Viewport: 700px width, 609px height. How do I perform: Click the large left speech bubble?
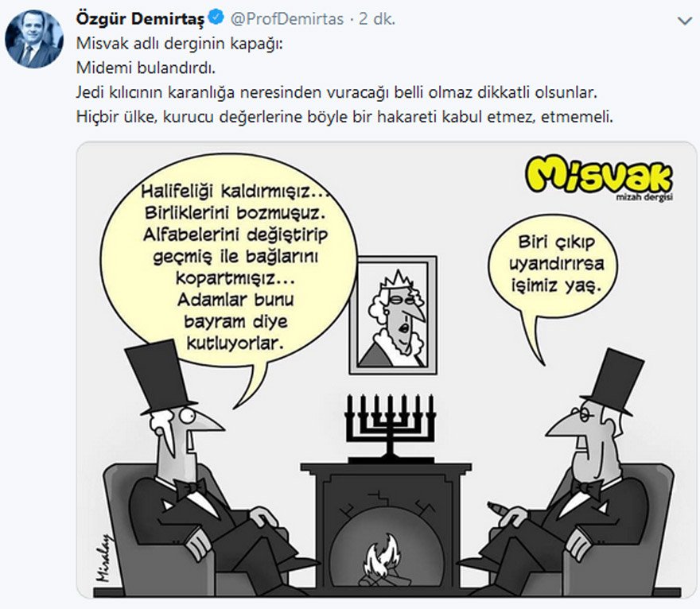229,263
